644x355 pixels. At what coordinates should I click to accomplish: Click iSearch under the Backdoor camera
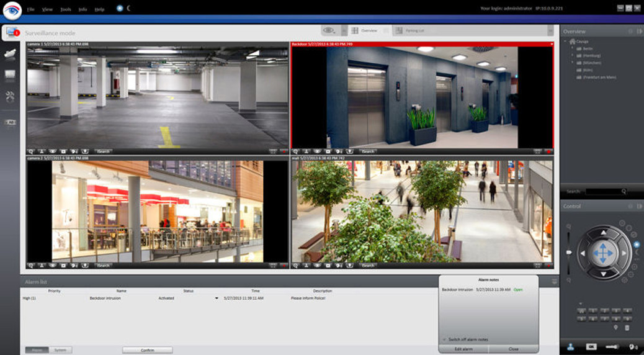(x=368, y=151)
